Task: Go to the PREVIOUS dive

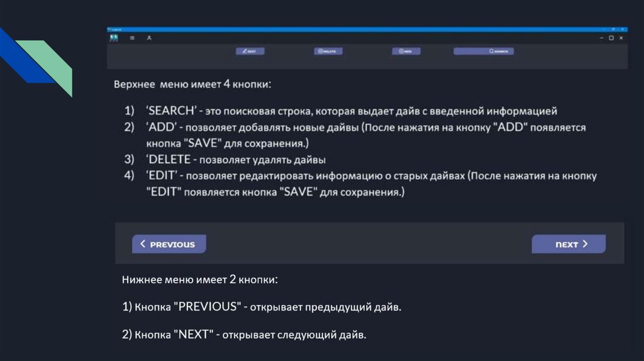Action: tap(169, 244)
